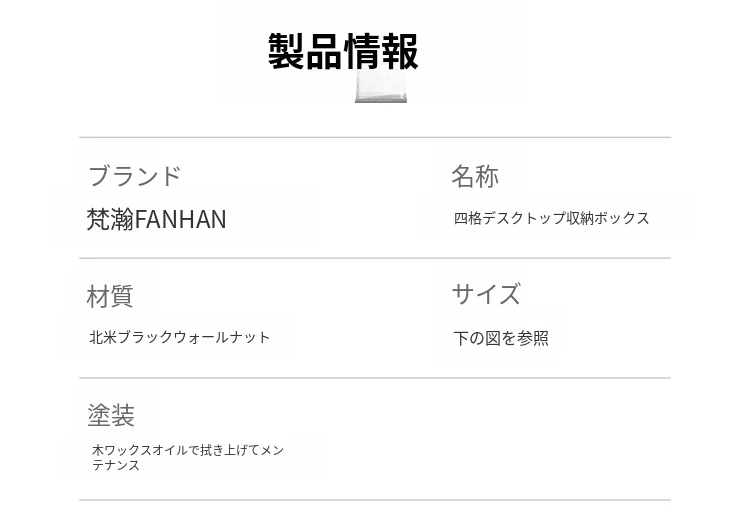Screen dimensions: 750x522
Task: Click the テナンス second line of the coating text
Action: click(116, 465)
